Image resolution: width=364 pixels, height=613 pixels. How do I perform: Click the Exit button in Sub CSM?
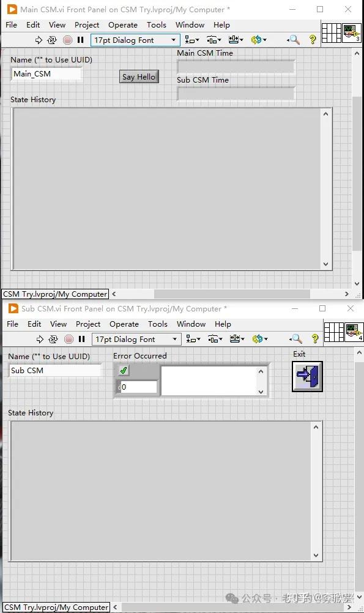pos(307,376)
